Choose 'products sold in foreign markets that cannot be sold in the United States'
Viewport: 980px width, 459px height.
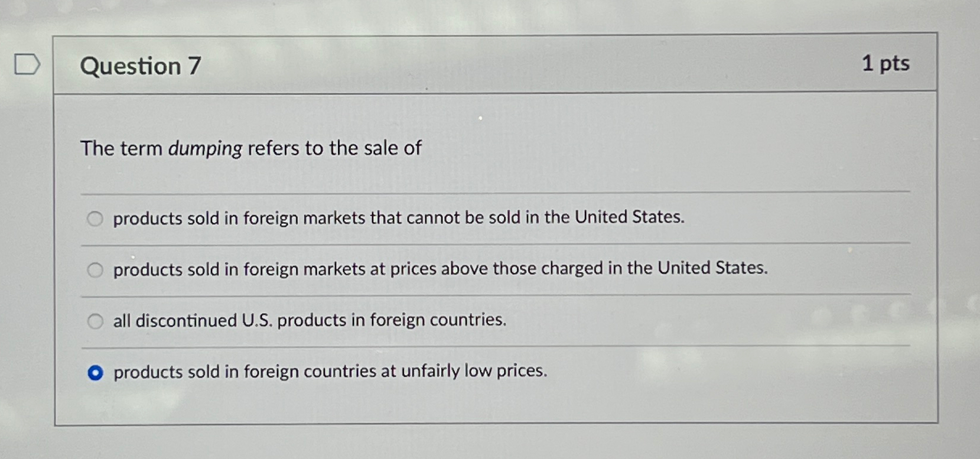[x=95, y=218]
